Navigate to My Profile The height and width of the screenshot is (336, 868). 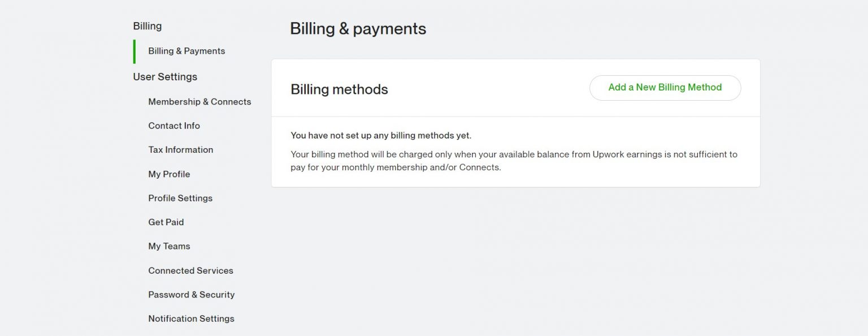169,174
